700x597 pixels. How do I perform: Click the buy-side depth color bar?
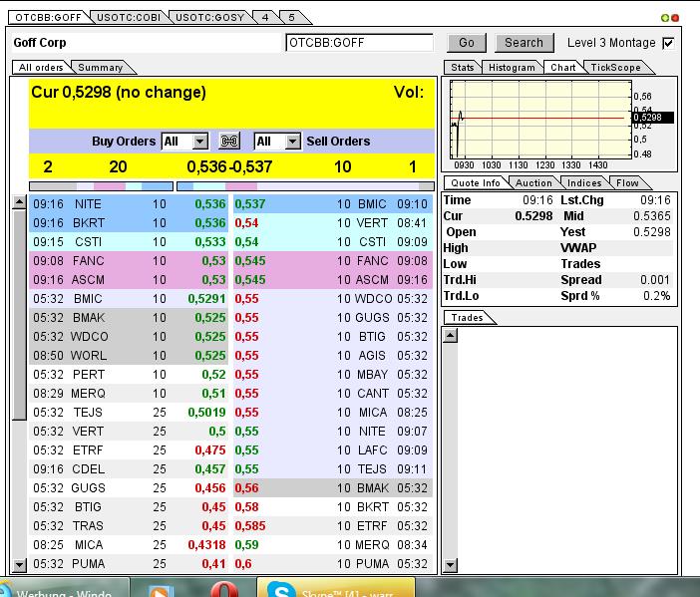tap(101, 186)
